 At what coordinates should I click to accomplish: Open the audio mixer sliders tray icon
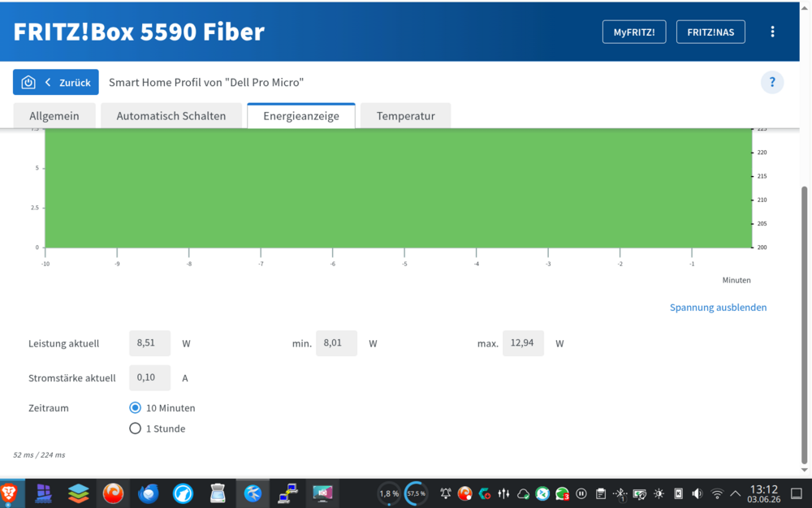click(503, 493)
